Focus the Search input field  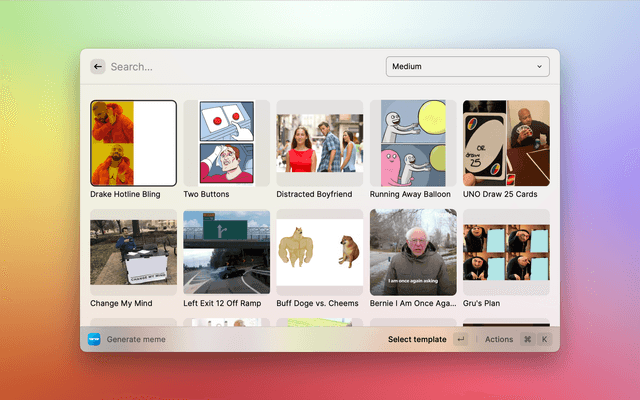(240, 67)
